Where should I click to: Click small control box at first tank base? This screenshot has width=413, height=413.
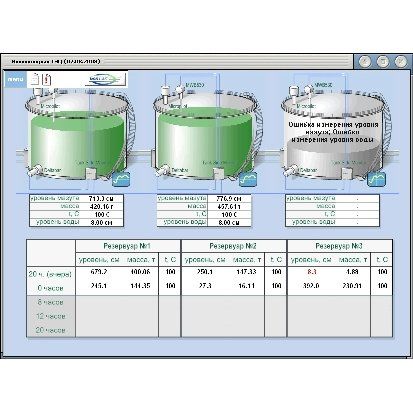click(90, 174)
